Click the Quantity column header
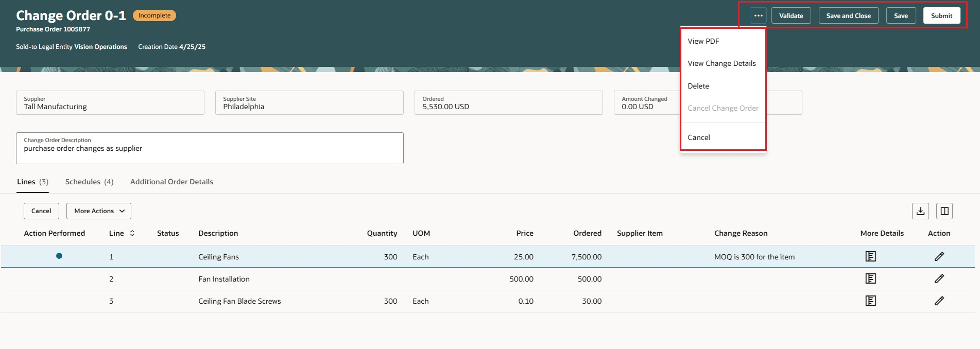 382,233
